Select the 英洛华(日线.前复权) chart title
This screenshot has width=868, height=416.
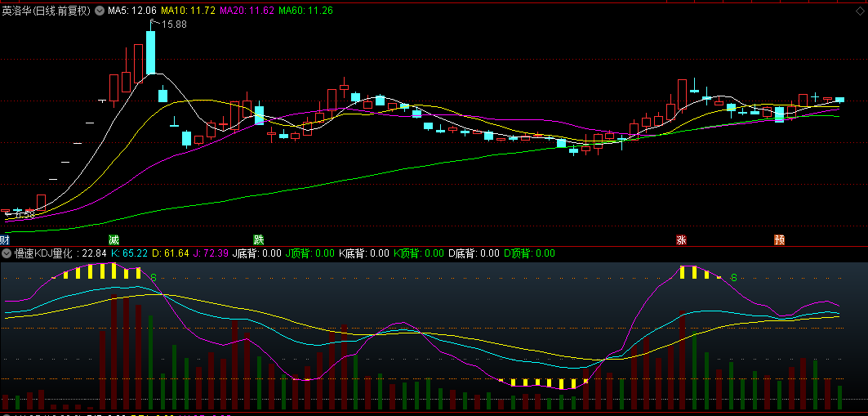(x=47, y=11)
